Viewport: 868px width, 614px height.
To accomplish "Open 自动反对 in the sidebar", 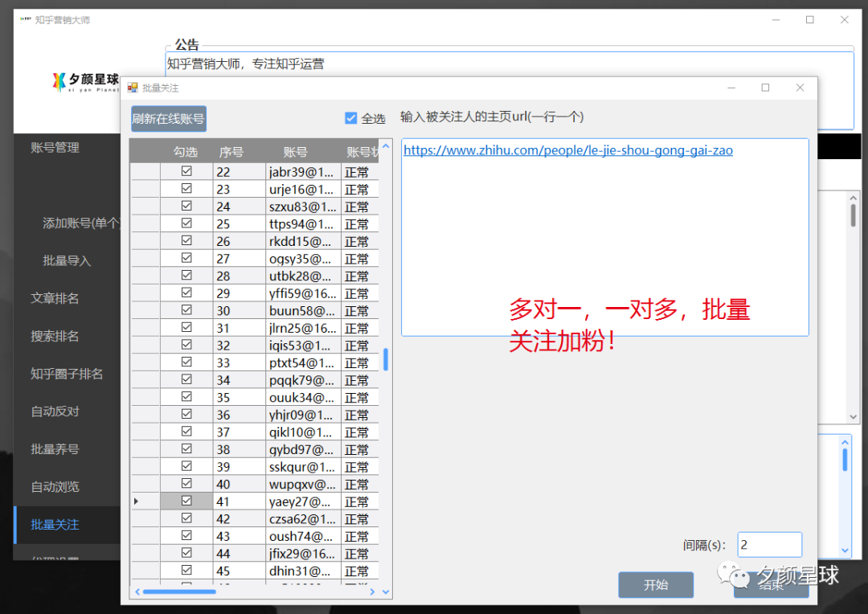I will coord(55,411).
